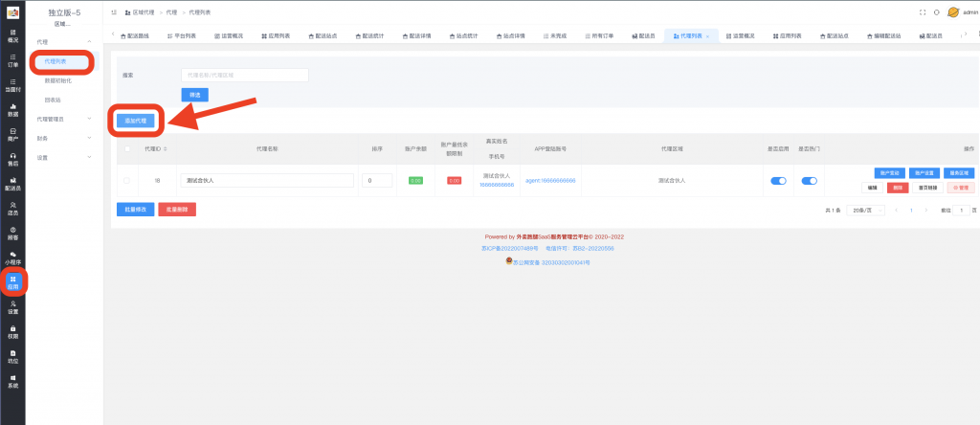Click the pink 管理 button in the row
This screenshot has height=425, width=980.
click(x=961, y=188)
